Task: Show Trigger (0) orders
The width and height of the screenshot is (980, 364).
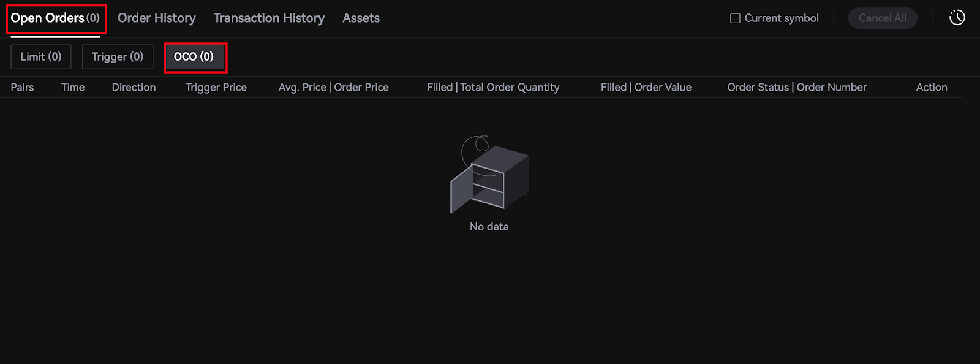Action: click(x=118, y=57)
